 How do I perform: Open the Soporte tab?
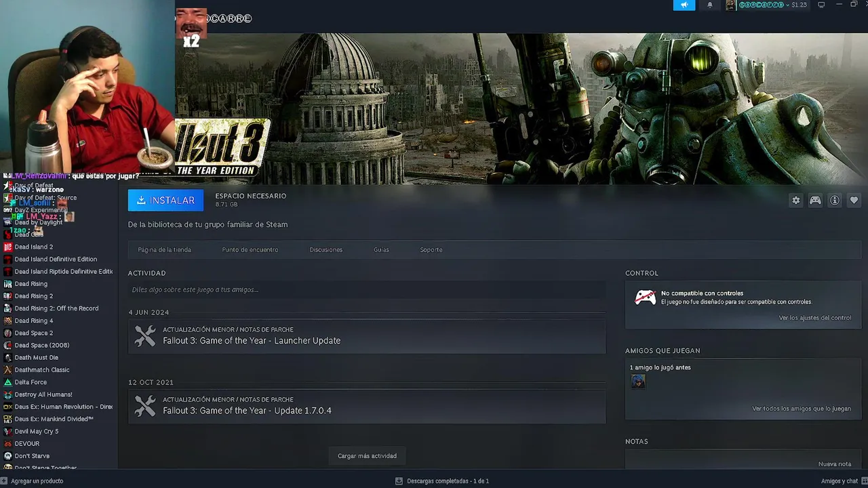click(x=431, y=249)
